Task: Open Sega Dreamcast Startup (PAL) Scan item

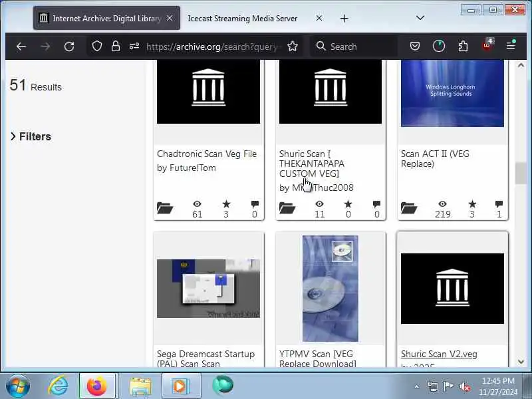Action: point(205,358)
